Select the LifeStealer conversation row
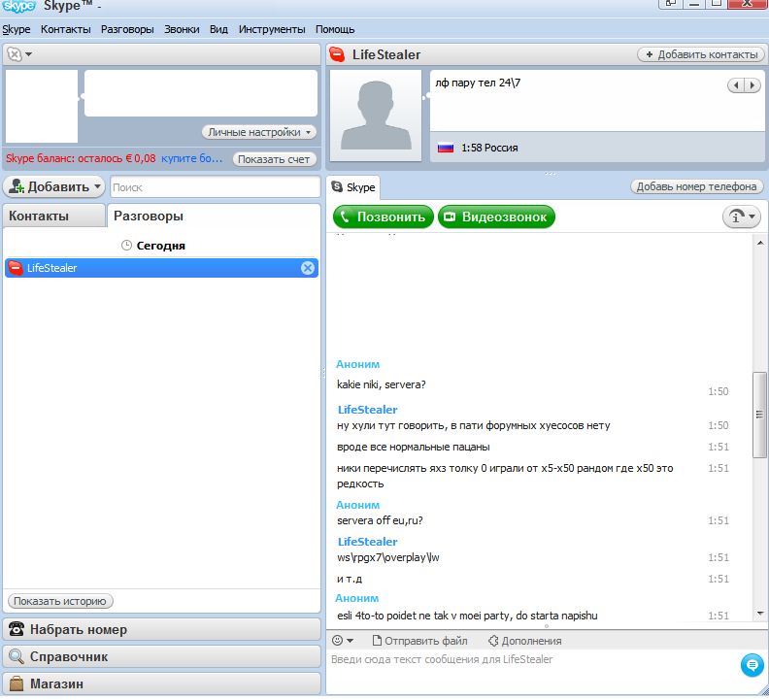Screen dimensions: 769x700 [x=161, y=268]
